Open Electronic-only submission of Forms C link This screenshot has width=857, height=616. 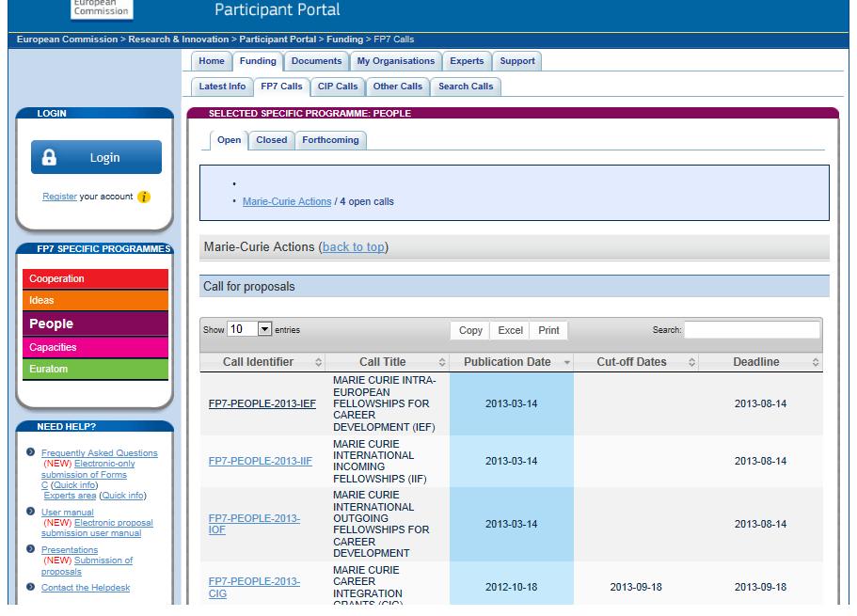[88, 474]
